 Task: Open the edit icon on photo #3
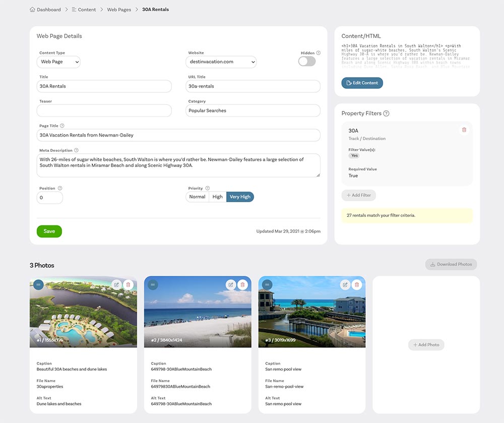[x=345, y=285]
